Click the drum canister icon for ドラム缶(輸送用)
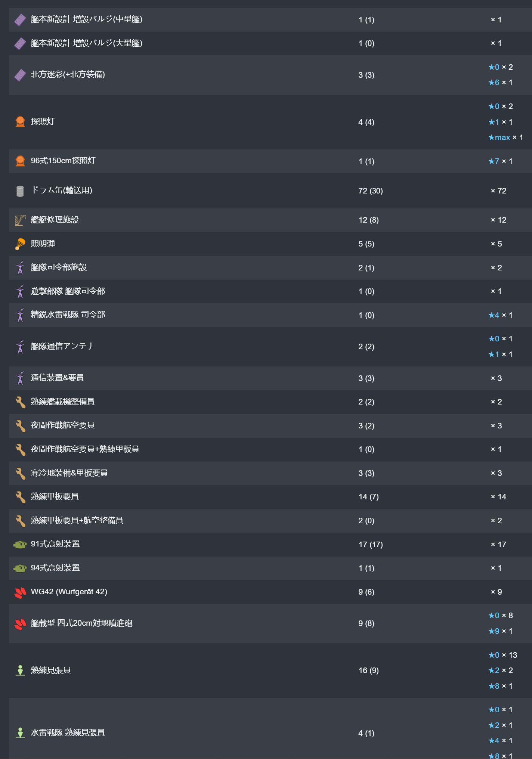Screen dimensions: 532x759 tap(20, 191)
